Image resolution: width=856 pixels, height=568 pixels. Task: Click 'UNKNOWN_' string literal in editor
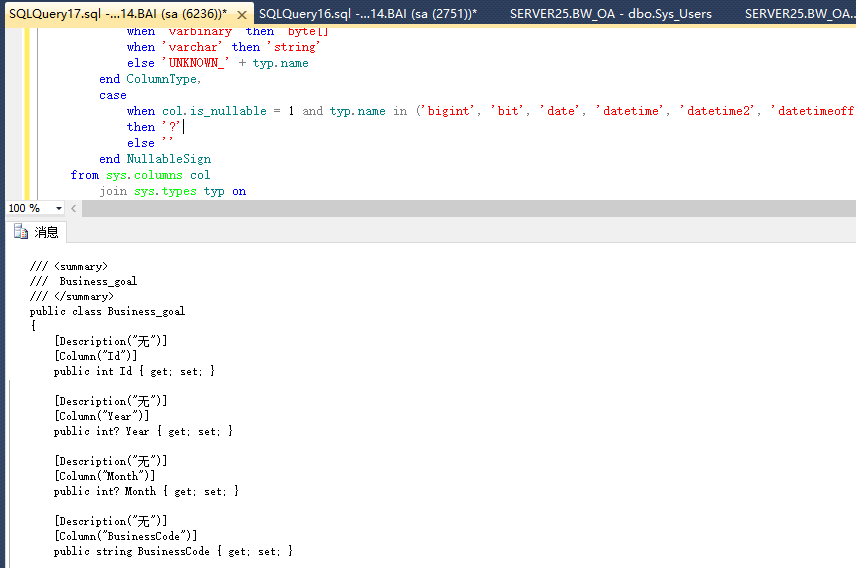(195, 63)
